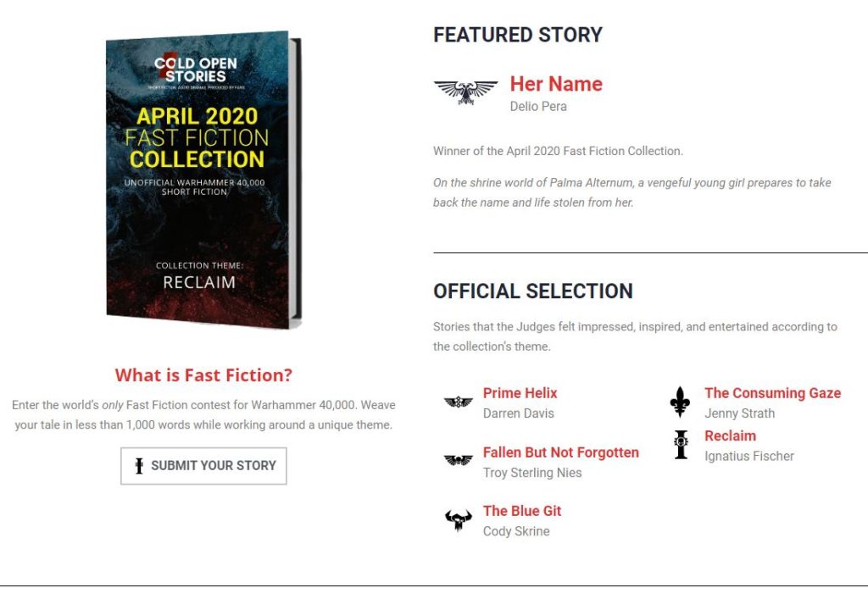Open The Consuming Gaze story link
Screen dimensions: 868x599
(x=773, y=393)
